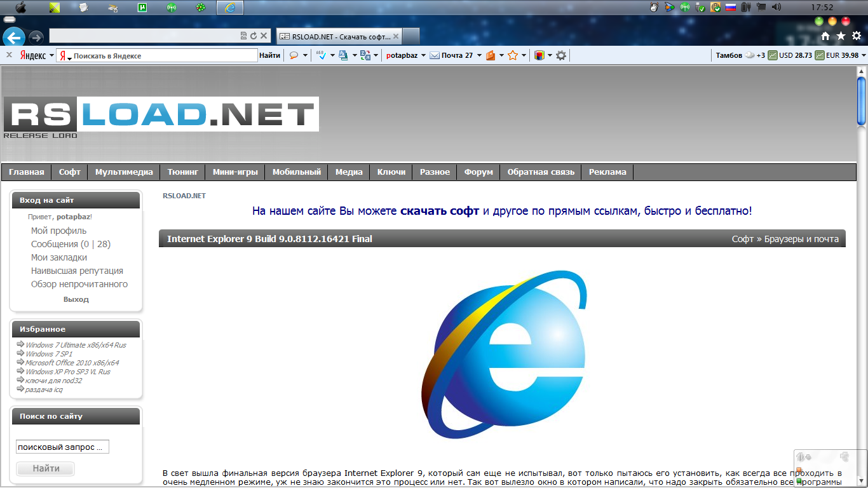
Task: Open Microsoft Office 2010 x86/x64 favorite
Action: pyautogui.click(x=72, y=363)
